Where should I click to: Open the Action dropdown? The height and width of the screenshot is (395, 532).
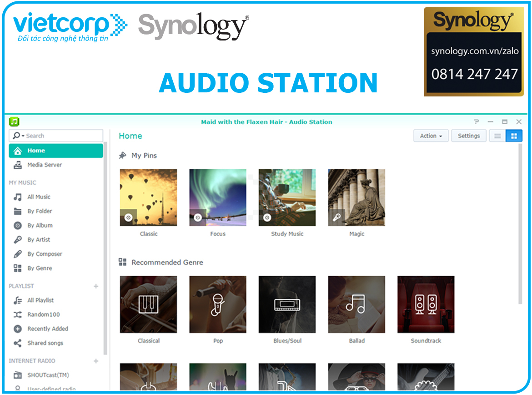pos(430,136)
